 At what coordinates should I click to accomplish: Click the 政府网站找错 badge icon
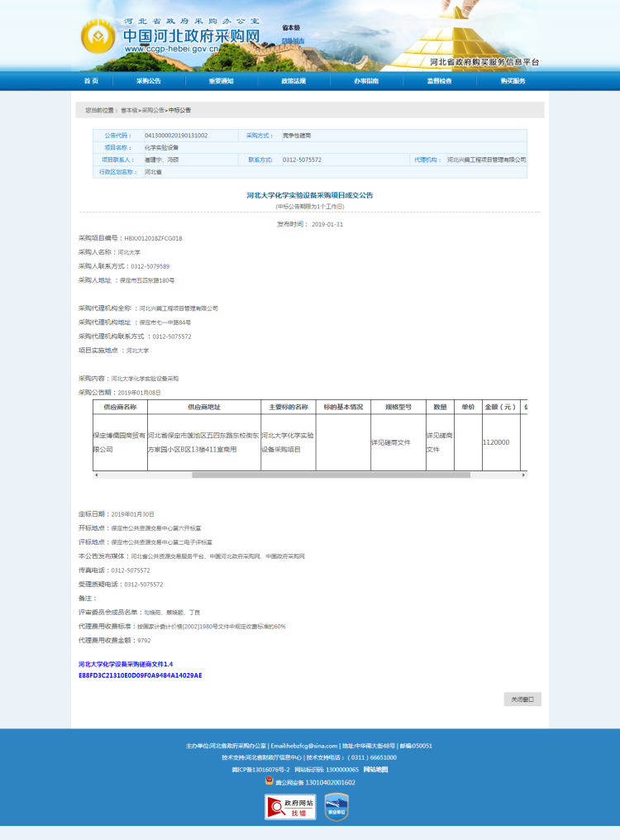pyautogui.click(x=290, y=807)
